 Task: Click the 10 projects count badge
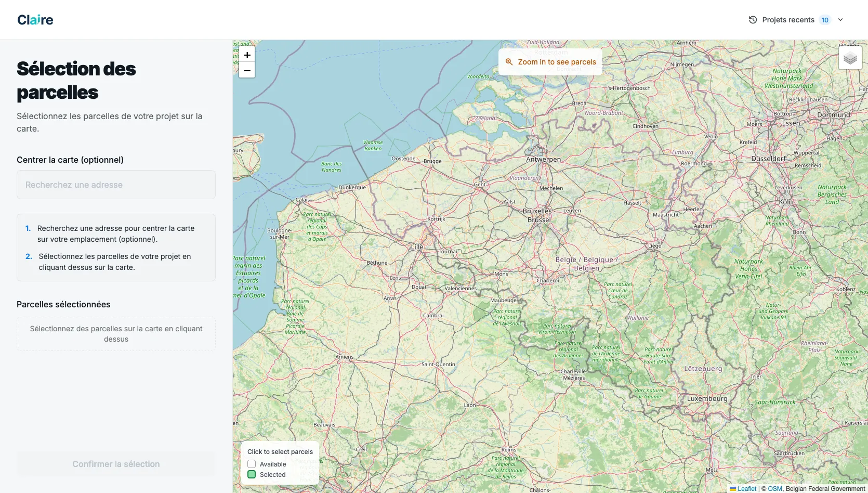[825, 20]
